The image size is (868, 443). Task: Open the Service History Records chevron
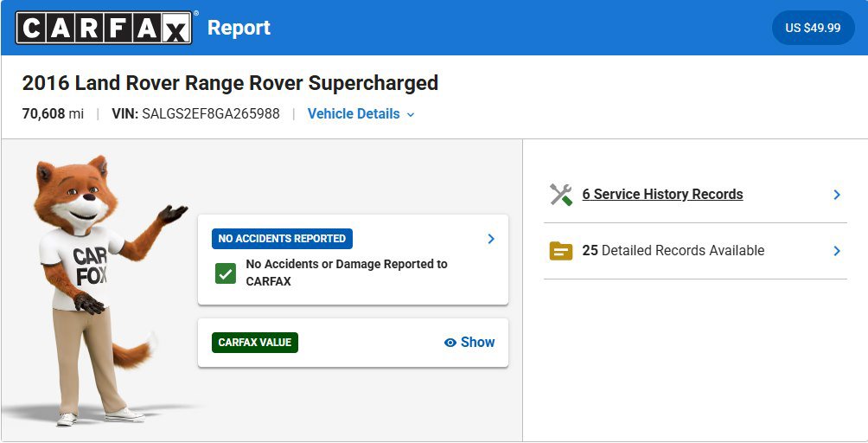coord(837,195)
